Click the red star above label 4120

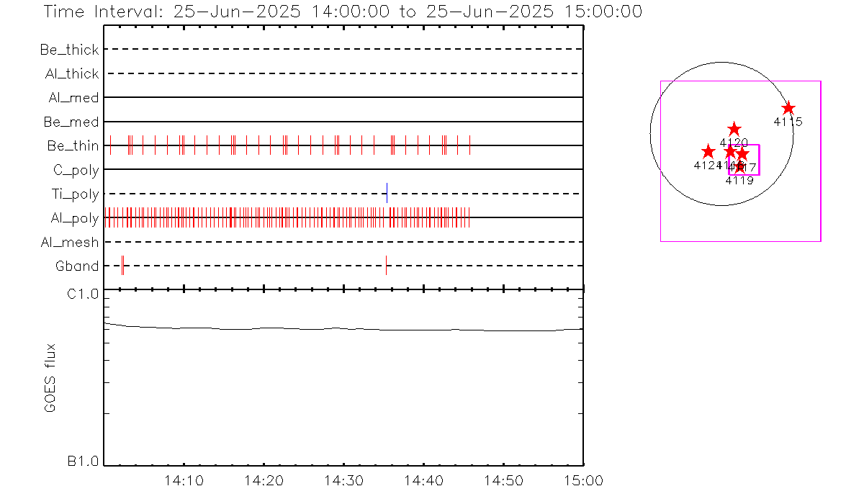tap(734, 129)
